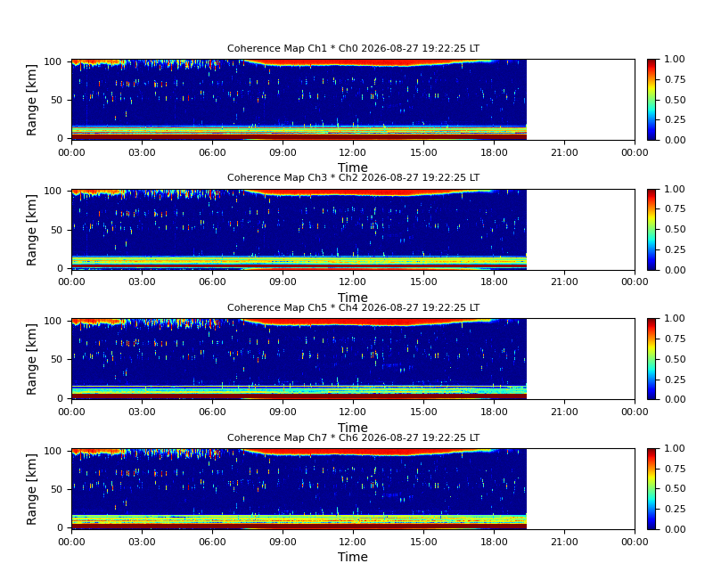Click the colorbar beside the Ch3 * Ch2 map
The image size is (713, 588).
point(652,230)
